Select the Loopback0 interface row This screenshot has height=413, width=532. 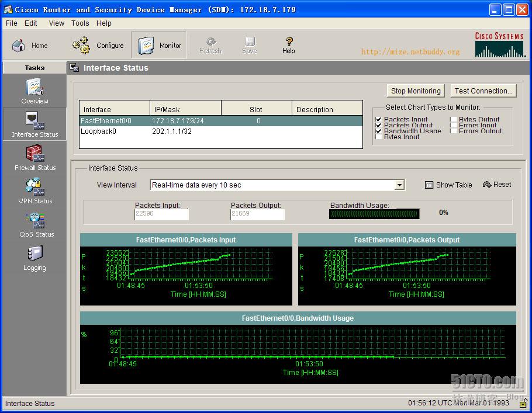(221, 131)
